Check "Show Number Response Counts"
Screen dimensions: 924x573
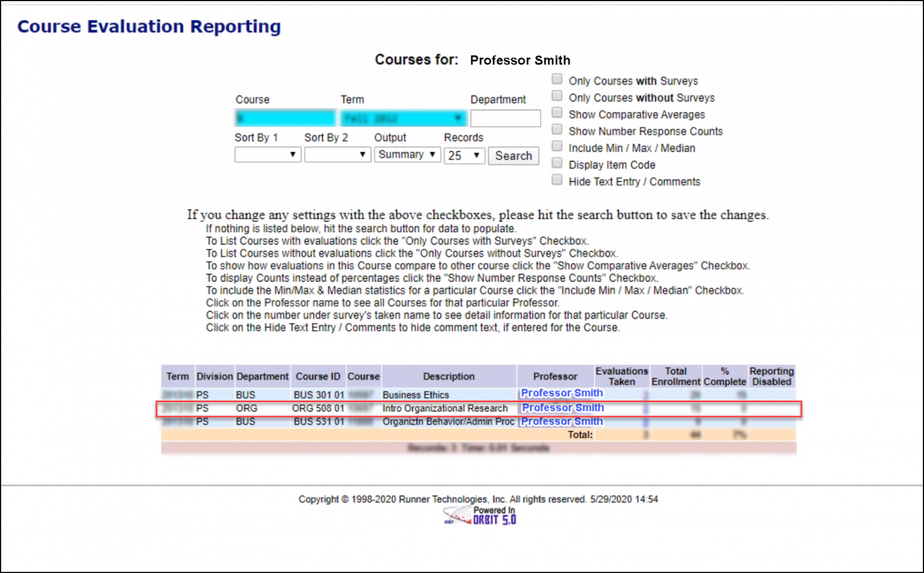click(x=557, y=129)
